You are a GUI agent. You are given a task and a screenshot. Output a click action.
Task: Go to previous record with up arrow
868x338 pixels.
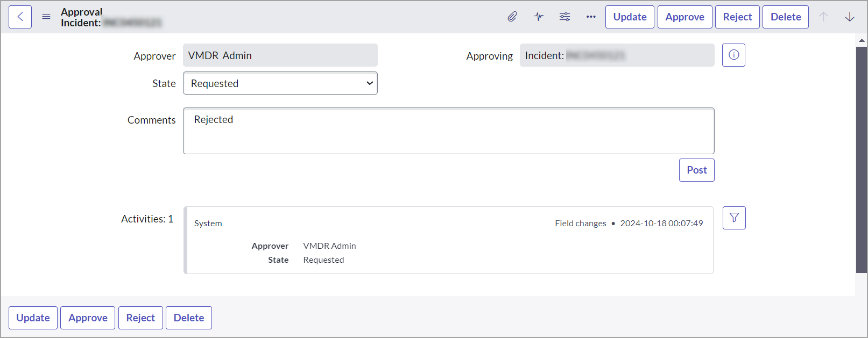coord(823,17)
